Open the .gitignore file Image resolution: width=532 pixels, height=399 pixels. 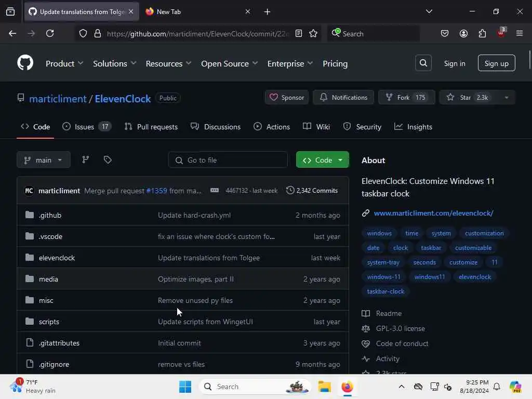pos(54,364)
